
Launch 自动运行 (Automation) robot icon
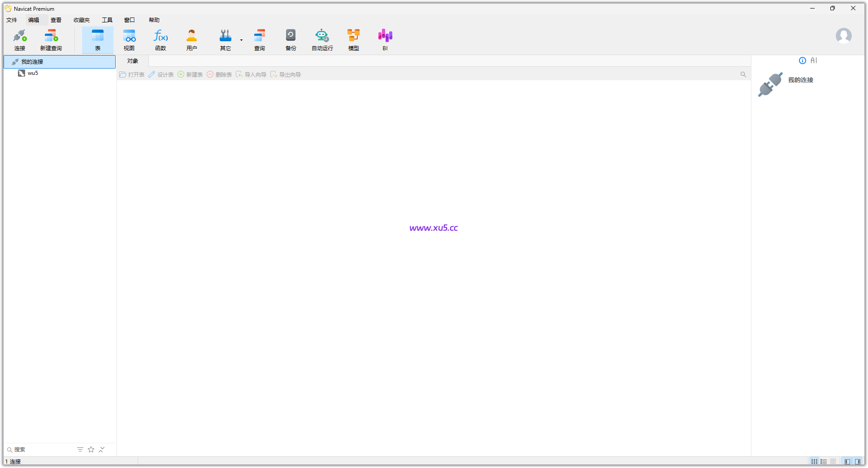[x=322, y=40]
